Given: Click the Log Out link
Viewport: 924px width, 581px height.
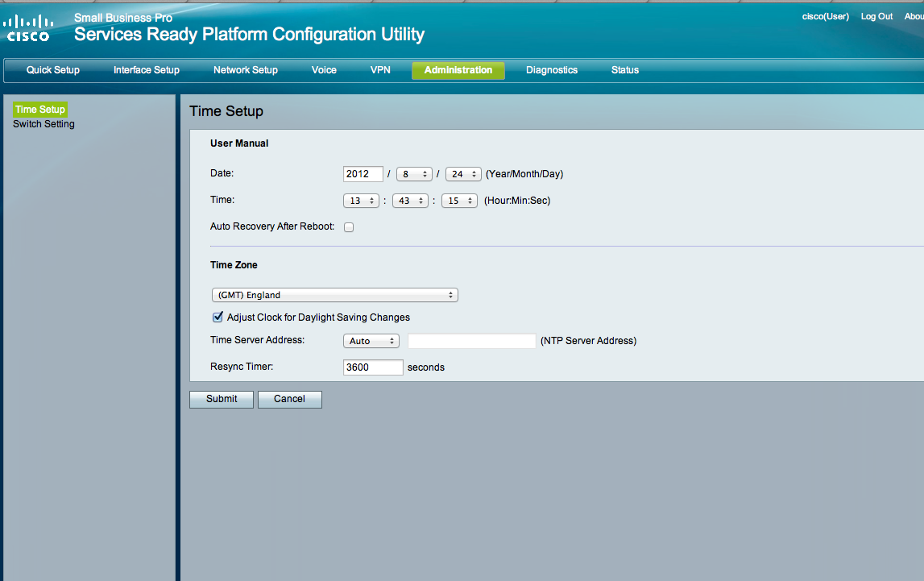Looking at the screenshot, I should point(876,16).
